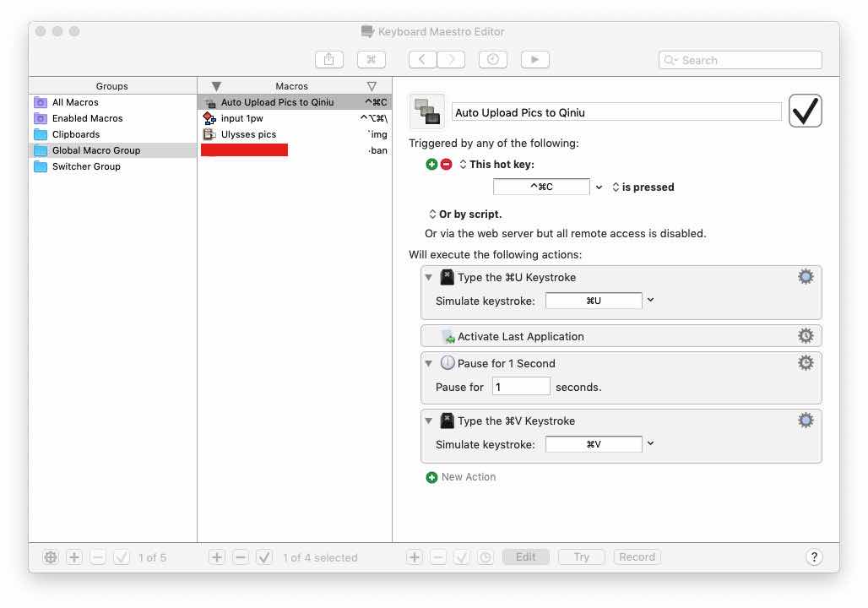Remove the trigger with the red minus button
This screenshot has height=608, width=868.
tap(446, 165)
